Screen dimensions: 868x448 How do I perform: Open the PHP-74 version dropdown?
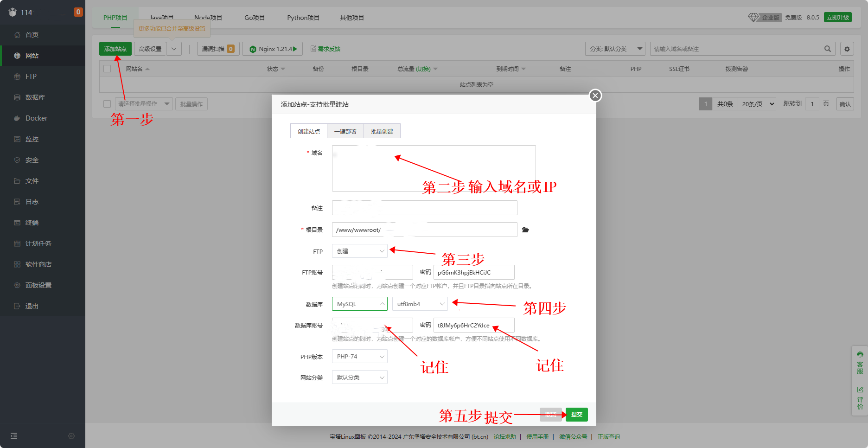click(360, 356)
